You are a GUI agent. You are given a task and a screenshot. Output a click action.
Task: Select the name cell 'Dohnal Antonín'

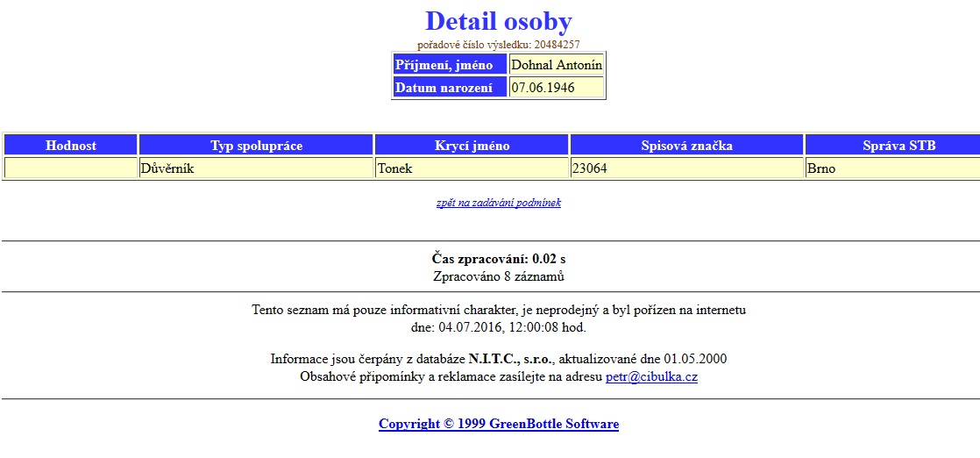[x=557, y=65]
